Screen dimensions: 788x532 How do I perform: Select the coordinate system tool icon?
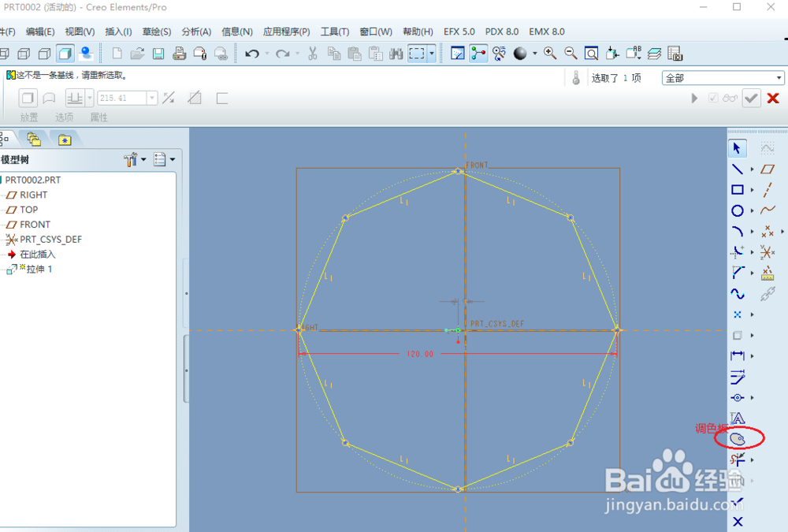(x=768, y=252)
